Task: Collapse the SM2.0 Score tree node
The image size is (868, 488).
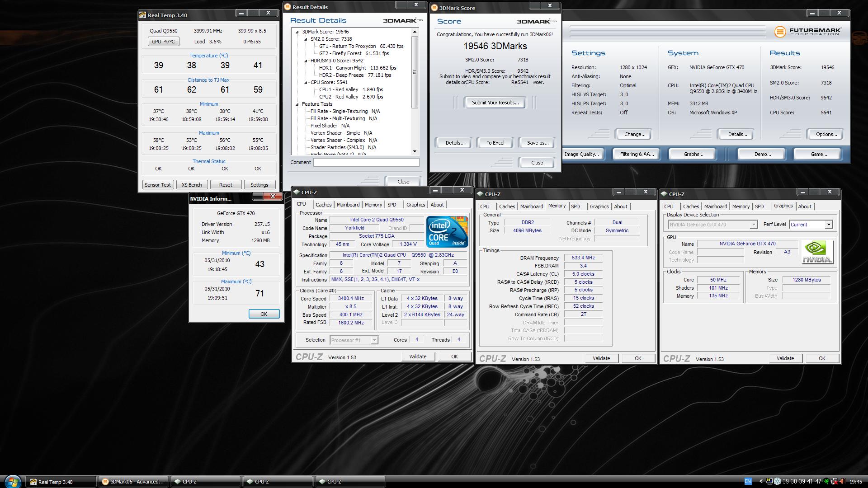Action: [x=306, y=39]
